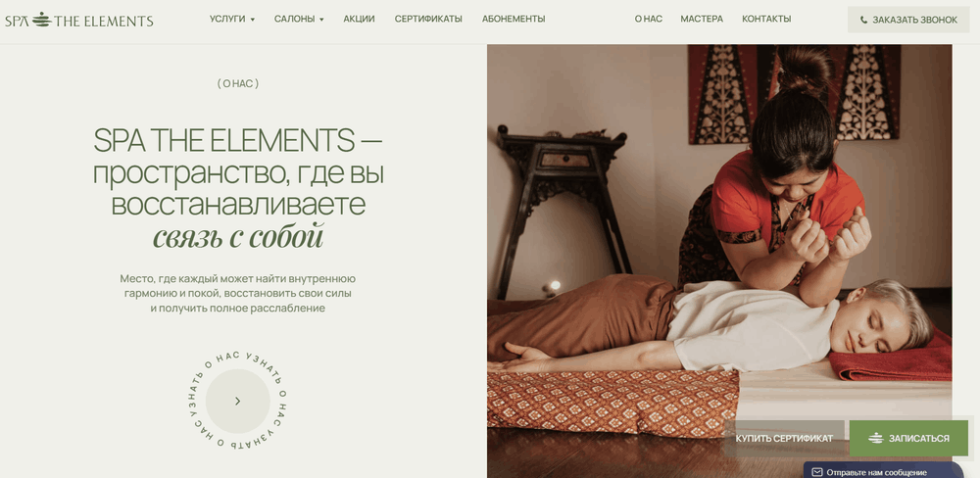
Task: Click the rotating Узнать о нас text
Action: [x=237, y=402]
